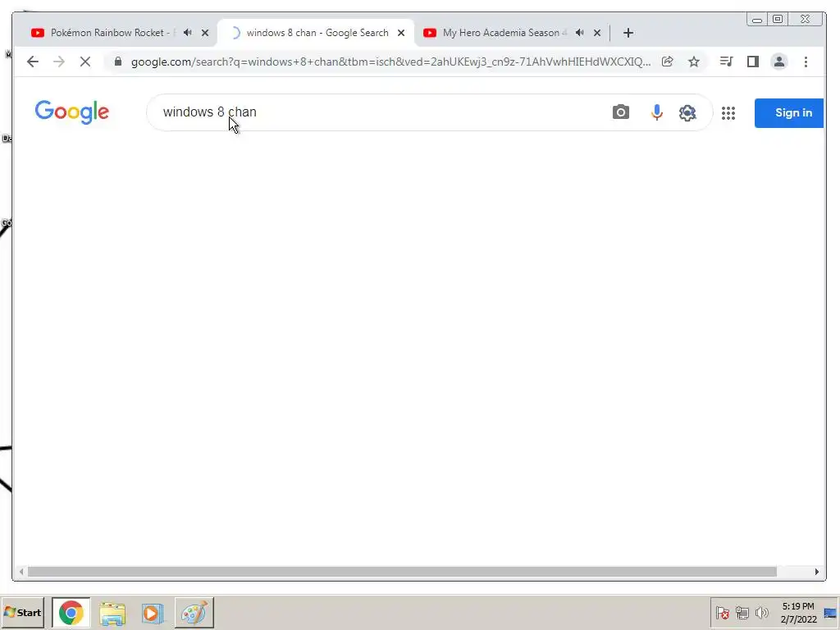
Task: Open Paint from the taskbar
Action: pos(194,612)
